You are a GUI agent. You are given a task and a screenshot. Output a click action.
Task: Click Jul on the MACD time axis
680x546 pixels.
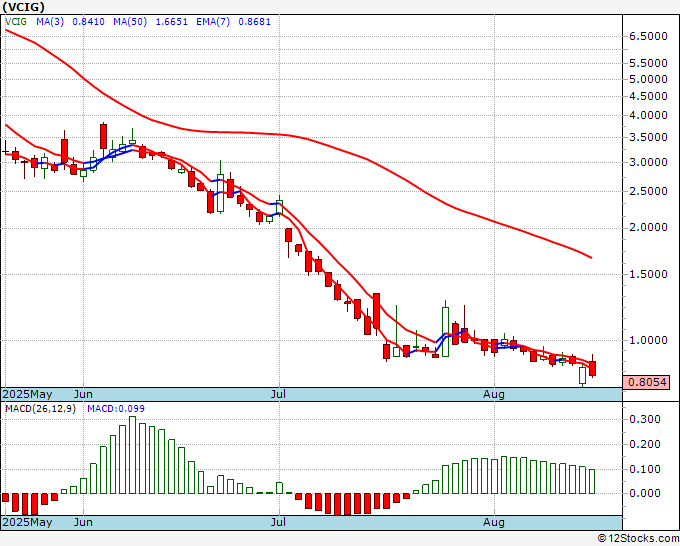pyautogui.click(x=278, y=522)
